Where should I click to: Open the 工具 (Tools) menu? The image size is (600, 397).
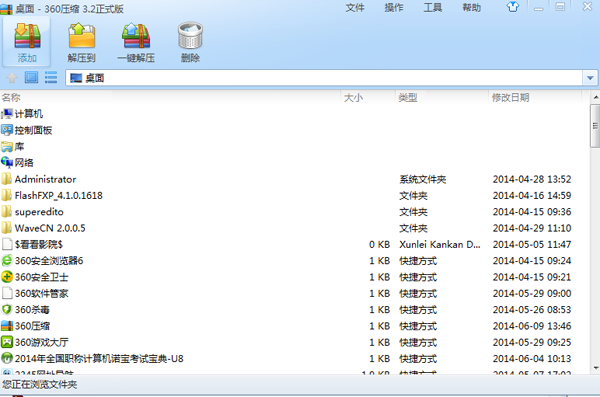pos(433,8)
